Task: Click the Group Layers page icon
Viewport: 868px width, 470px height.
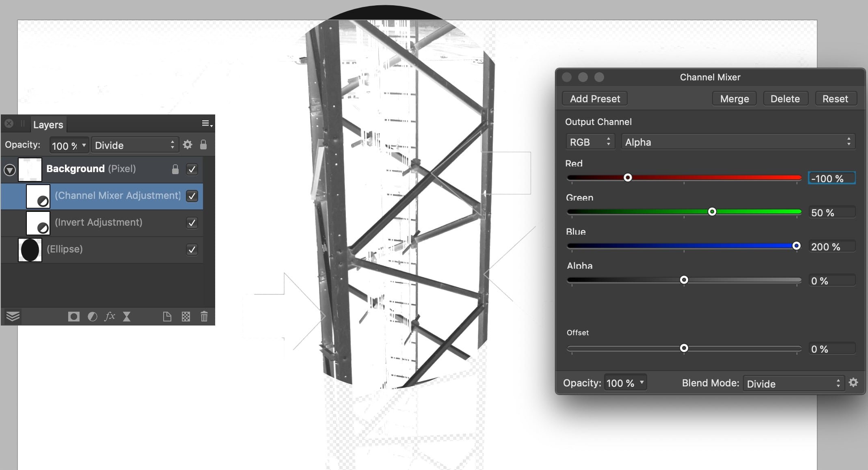Action: [x=167, y=317]
